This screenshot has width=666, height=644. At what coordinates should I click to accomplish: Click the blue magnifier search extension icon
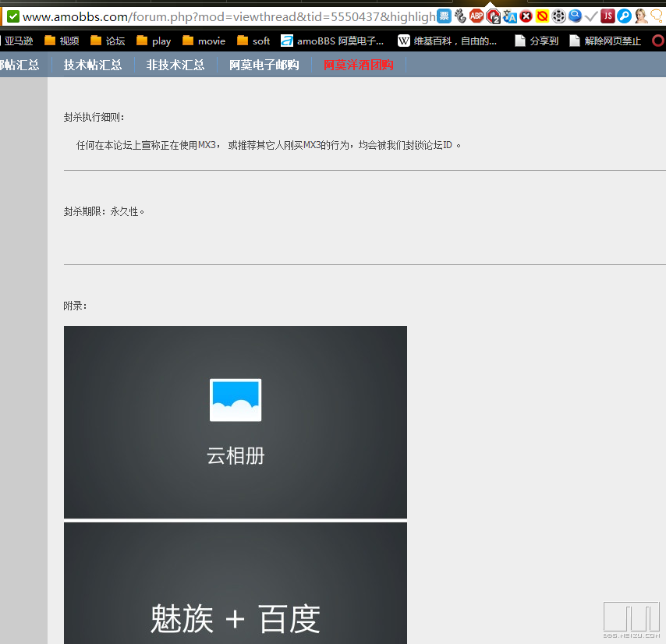[x=575, y=16]
